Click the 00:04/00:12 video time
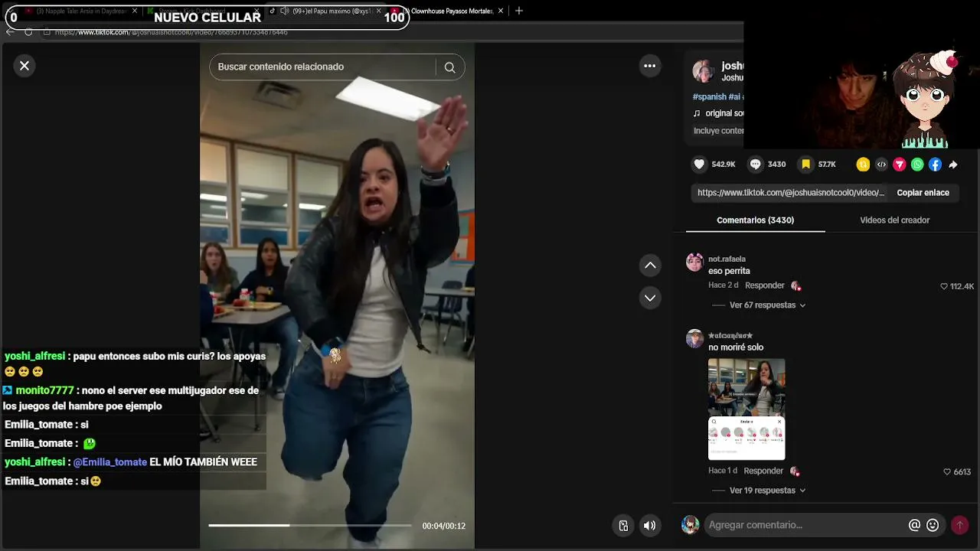Viewport: 980px width, 551px height. tap(443, 526)
